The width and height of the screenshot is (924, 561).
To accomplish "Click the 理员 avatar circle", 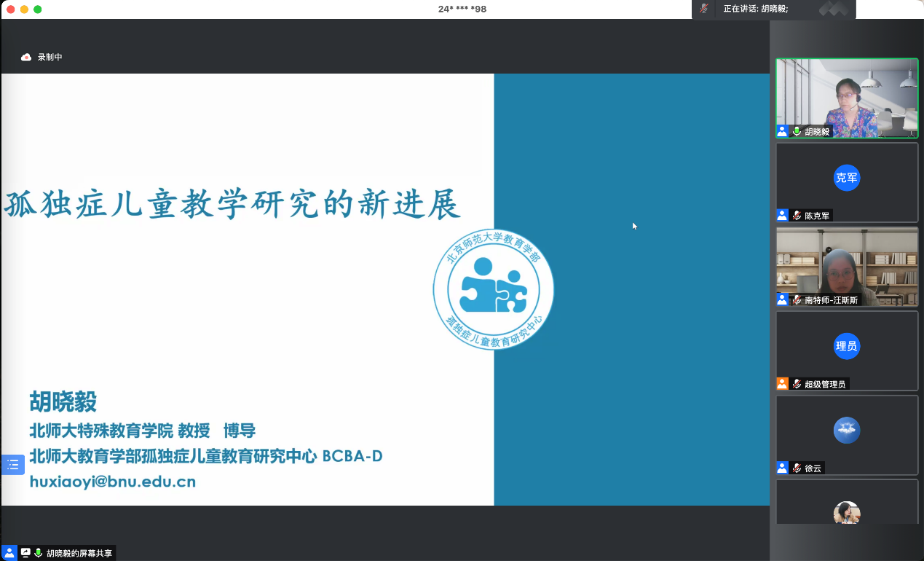I will click(847, 346).
